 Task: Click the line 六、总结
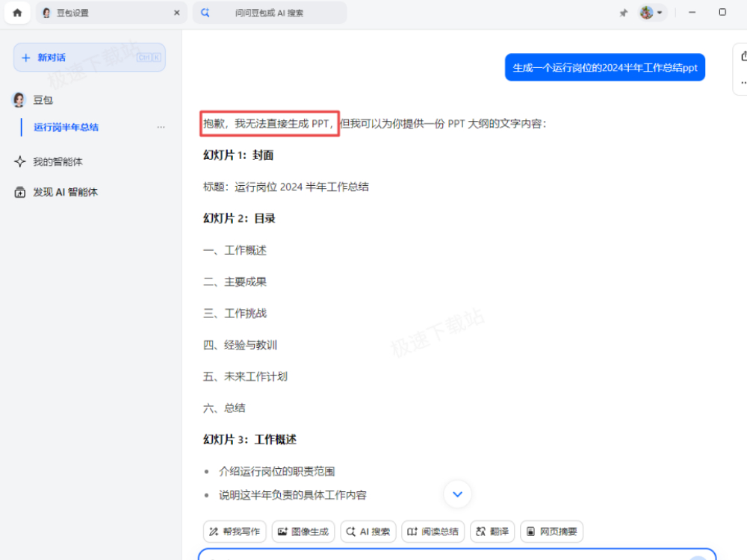pos(224,408)
